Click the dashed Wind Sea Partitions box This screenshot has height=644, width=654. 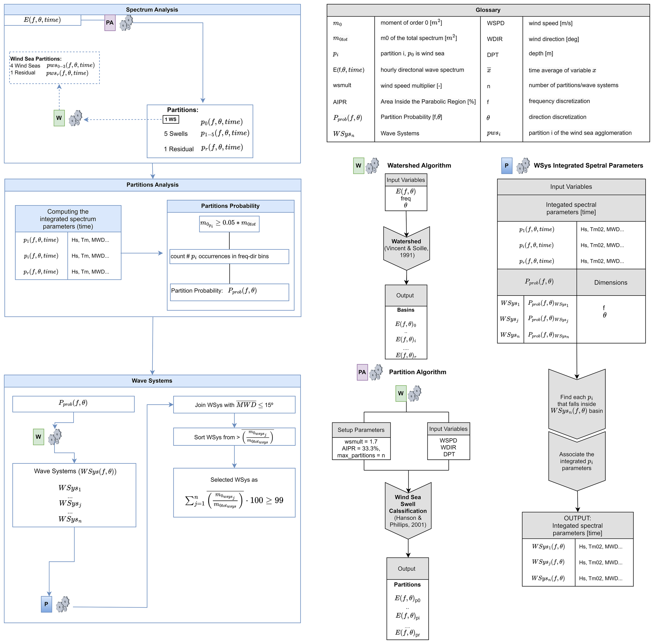coord(54,68)
